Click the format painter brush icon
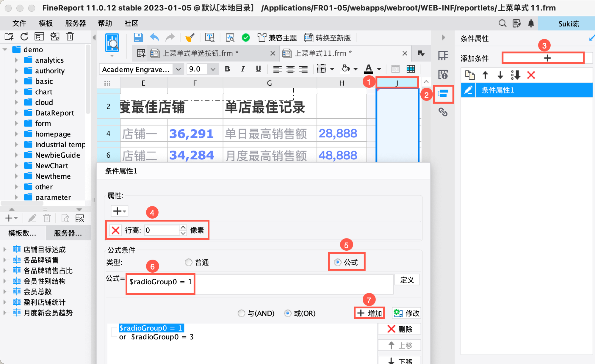The image size is (595, 364). click(x=190, y=38)
